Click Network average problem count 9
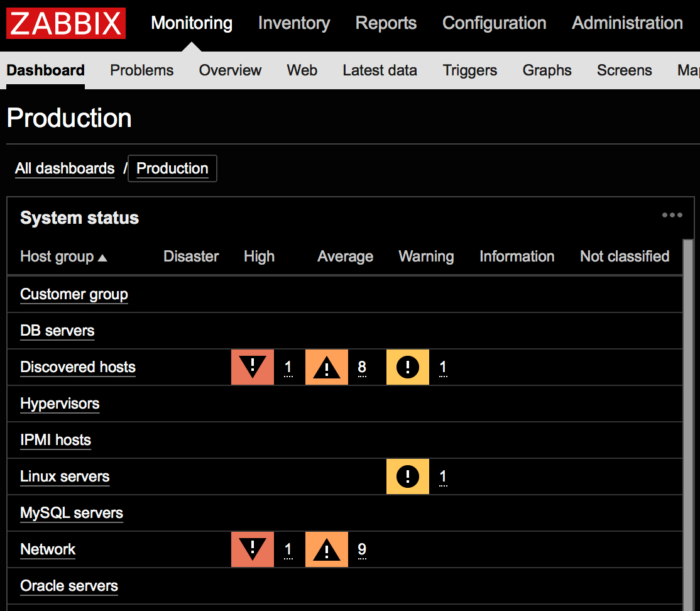 pyautogui.click(x=362, y=549)
